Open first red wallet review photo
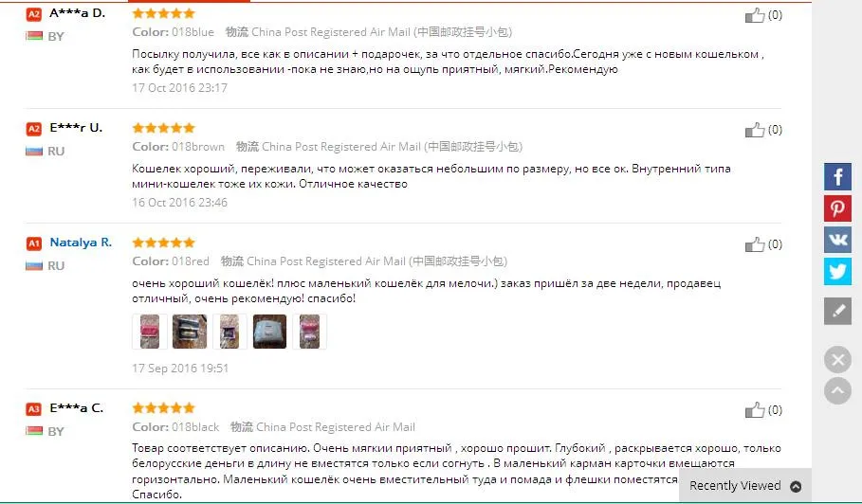862x504 pixels. (150, 332)
